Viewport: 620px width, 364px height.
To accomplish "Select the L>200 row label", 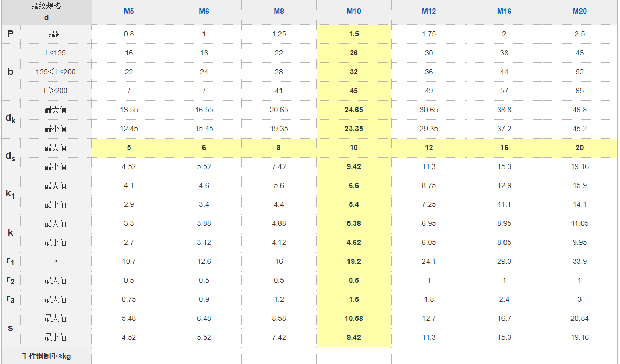I will click(x=55, y=91).
